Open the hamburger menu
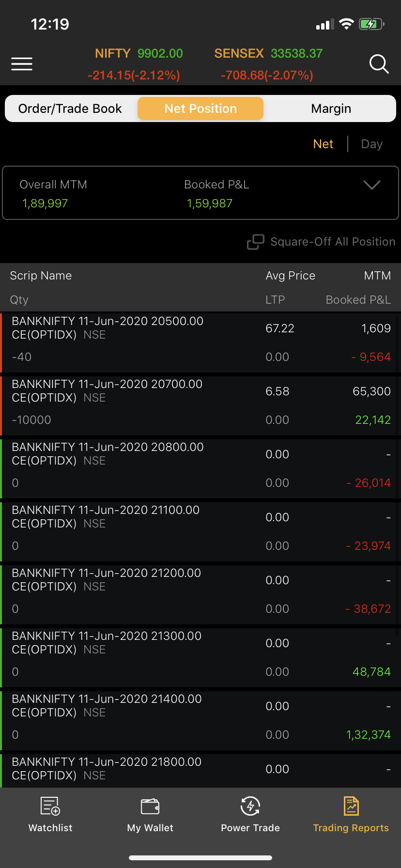This screenshot has height=868, width=401. (x=22, y=63)
